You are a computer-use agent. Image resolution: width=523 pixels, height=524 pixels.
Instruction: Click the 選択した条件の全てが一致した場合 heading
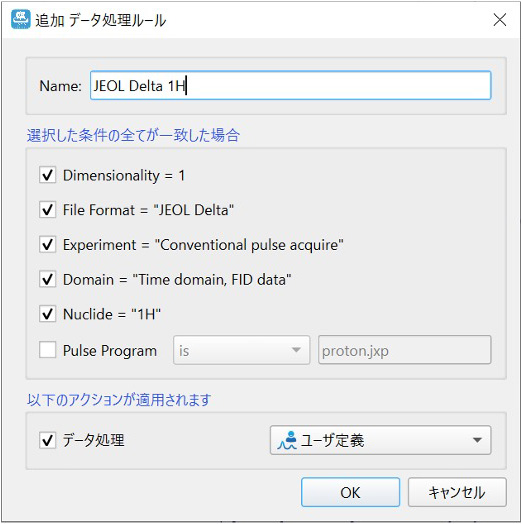(133, 135)
